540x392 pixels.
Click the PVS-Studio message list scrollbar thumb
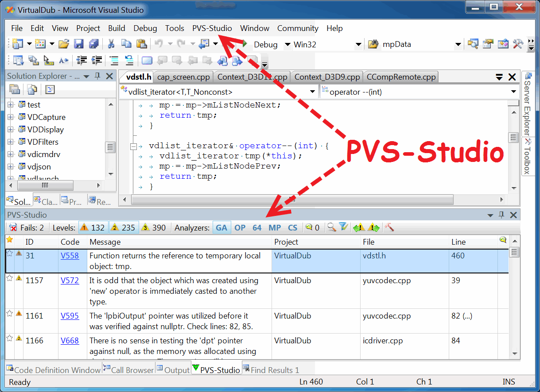pyautogui.click(x=514, y=252)
